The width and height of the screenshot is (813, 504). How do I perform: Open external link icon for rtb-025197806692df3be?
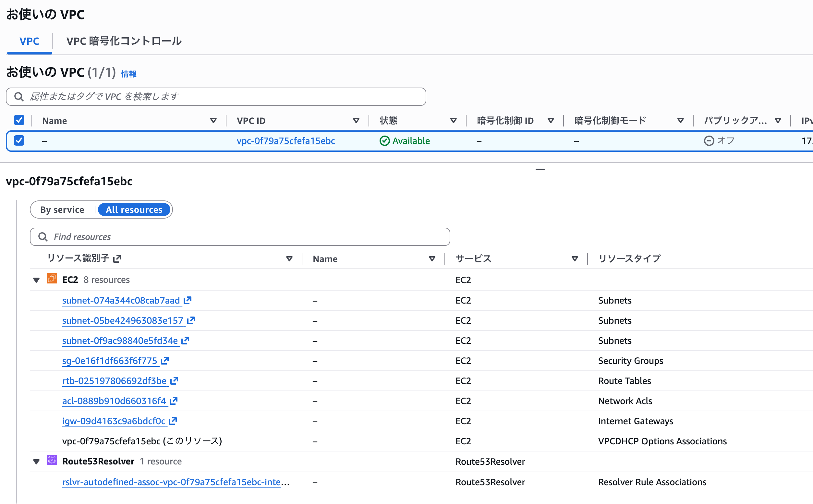point(174,381)
